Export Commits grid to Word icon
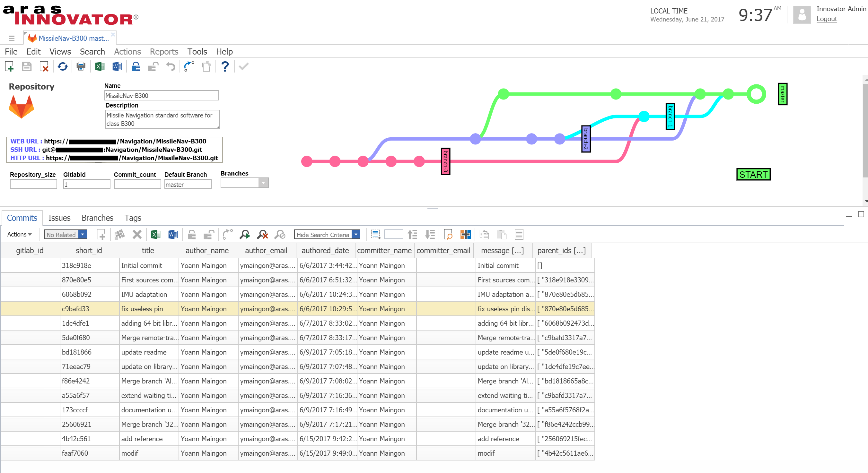This screenshot has height=473, width=868. coord(173,234)
